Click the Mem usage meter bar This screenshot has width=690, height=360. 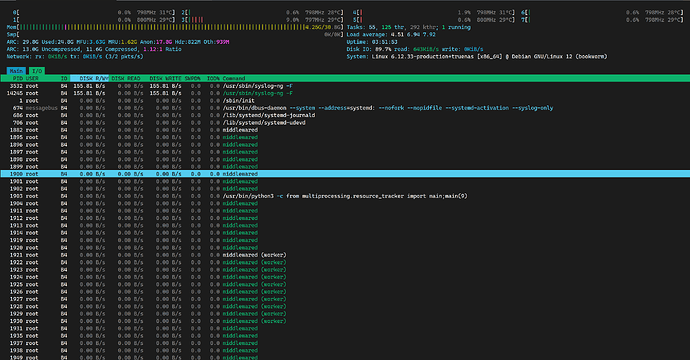tap(175, 27)
